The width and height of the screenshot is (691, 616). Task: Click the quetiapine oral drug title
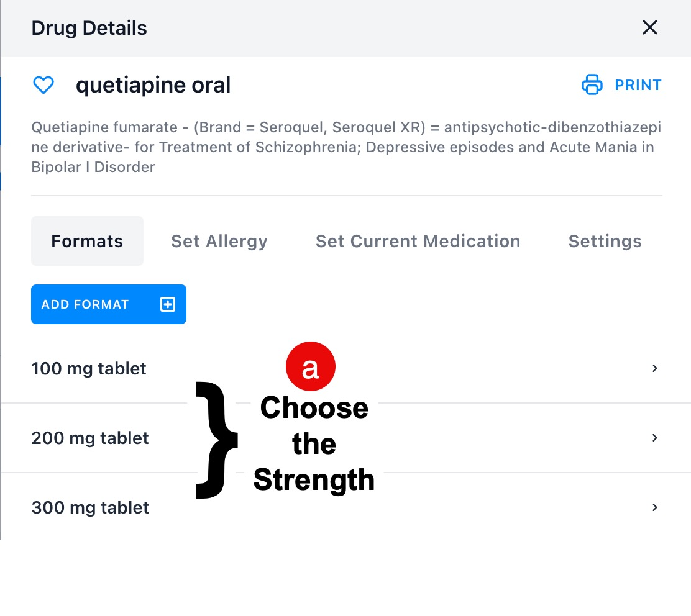[x=153, y=85]
